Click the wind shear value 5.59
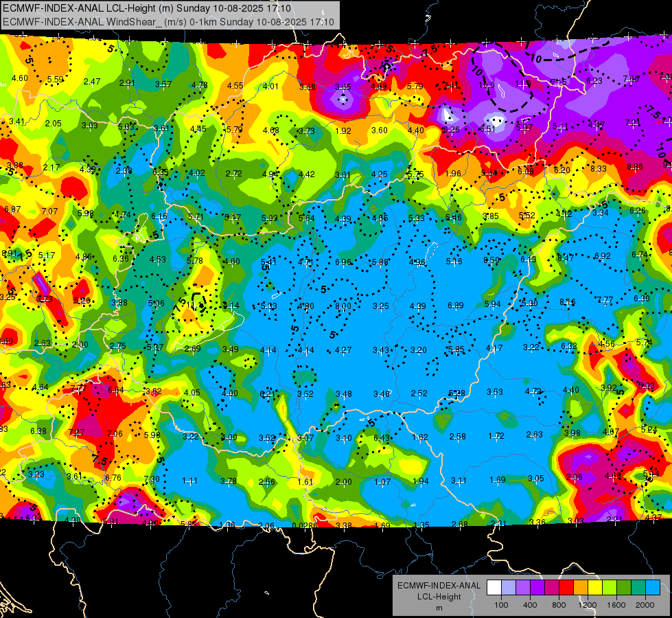The width and height of the screenshot is (672, 618). point(56,80)
